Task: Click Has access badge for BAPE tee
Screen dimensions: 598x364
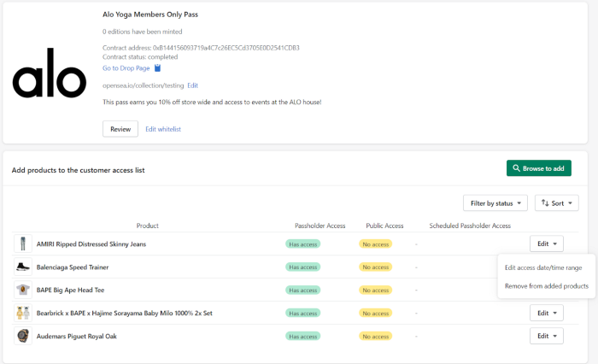Action: (302, 291)
